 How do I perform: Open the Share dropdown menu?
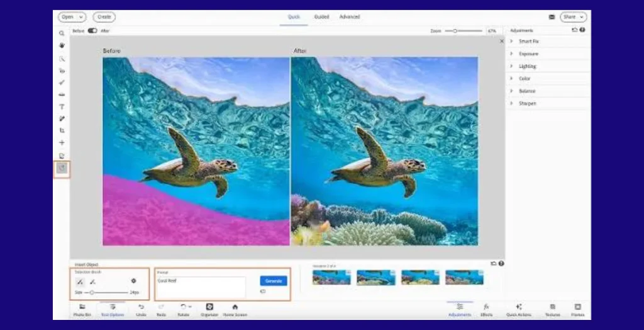pyautogui.click(x=574, y=17)
